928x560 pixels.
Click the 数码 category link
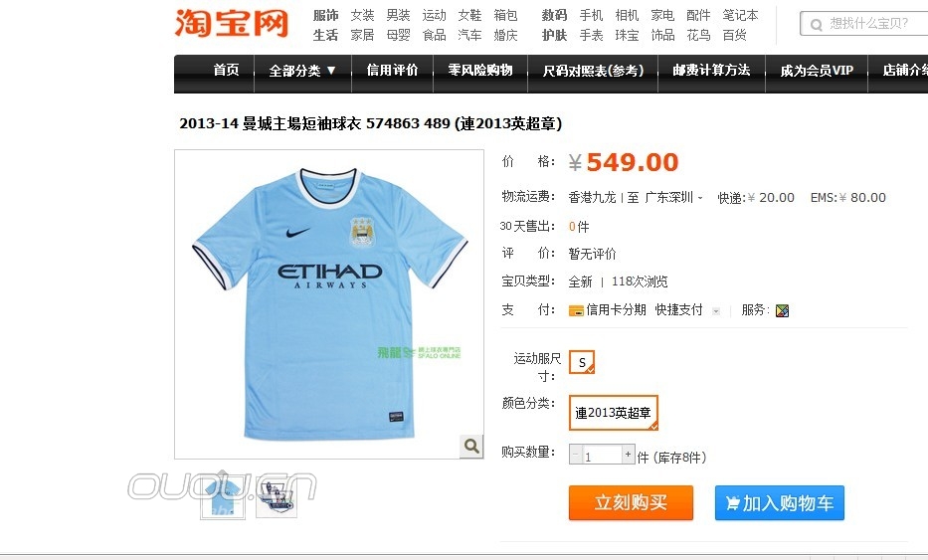point(555,15)
